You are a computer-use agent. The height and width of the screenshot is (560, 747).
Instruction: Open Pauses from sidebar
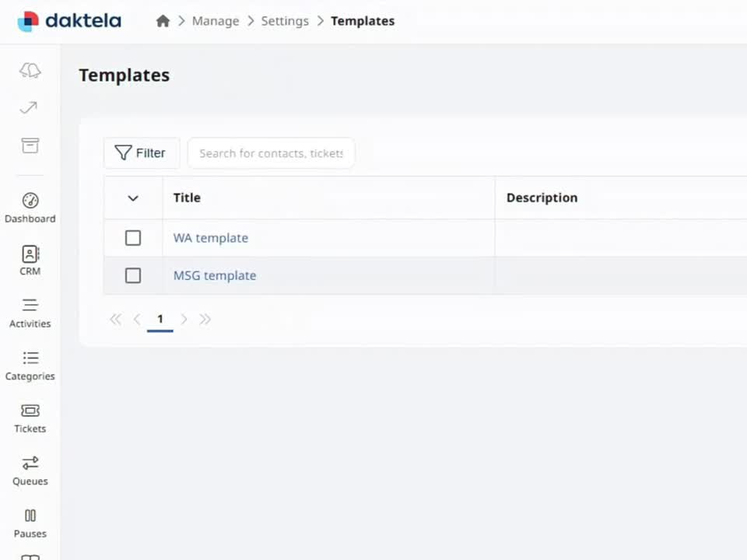[x=30, y=523]
